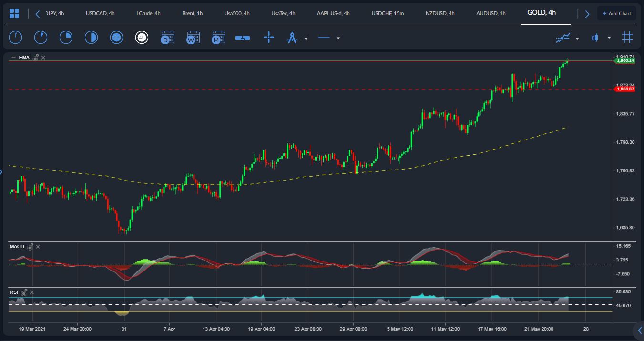This screenshot has width=644, height=341.
Task: Switch to the LCrude, 4h tab
Action: 148,13
